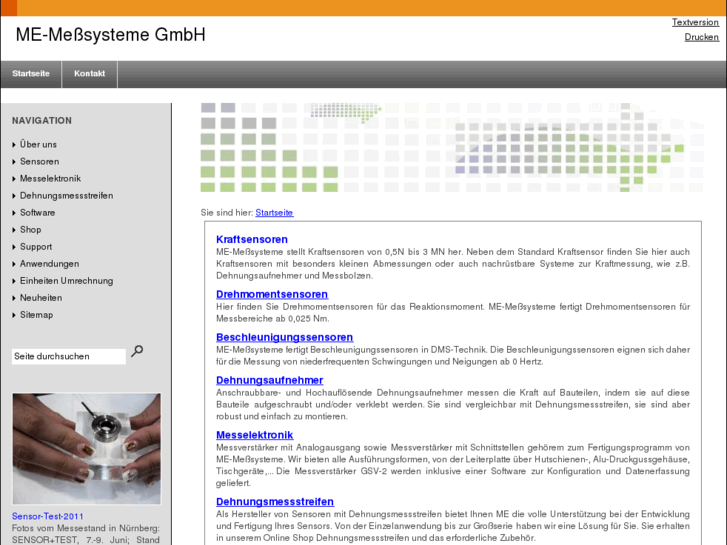727x545 pixels.
Task: Open the Kontakt tab
Action: point(89,74)
